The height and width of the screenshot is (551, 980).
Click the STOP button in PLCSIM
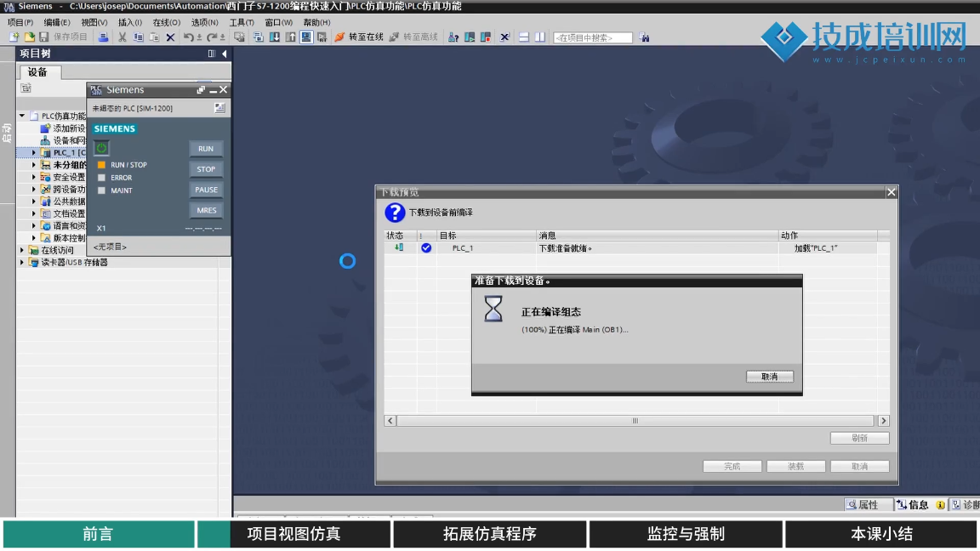click(206, 169)
